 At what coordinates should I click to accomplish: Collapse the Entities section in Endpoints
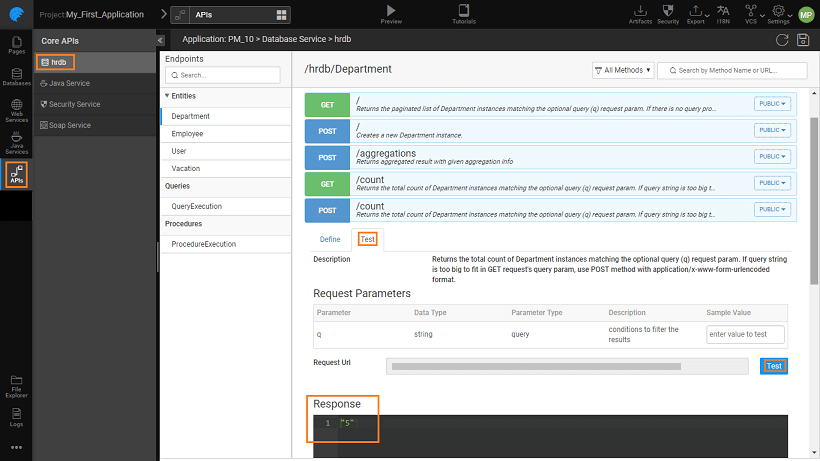point(166,96)
